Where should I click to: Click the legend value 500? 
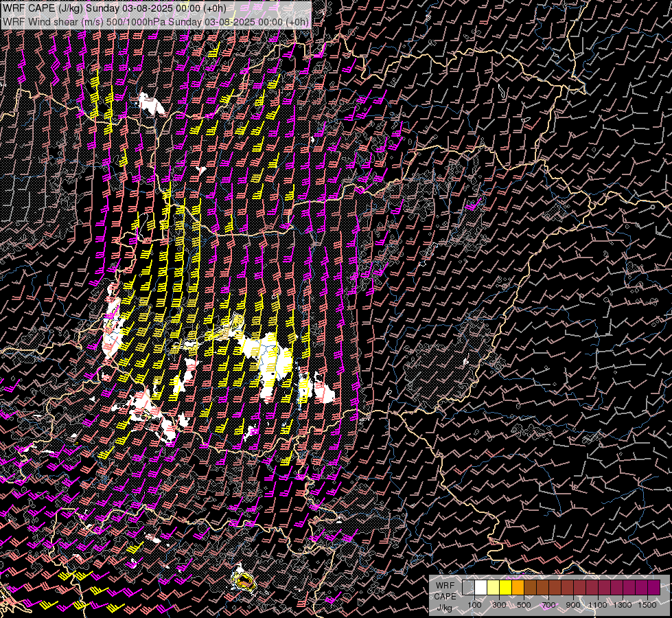524,605
